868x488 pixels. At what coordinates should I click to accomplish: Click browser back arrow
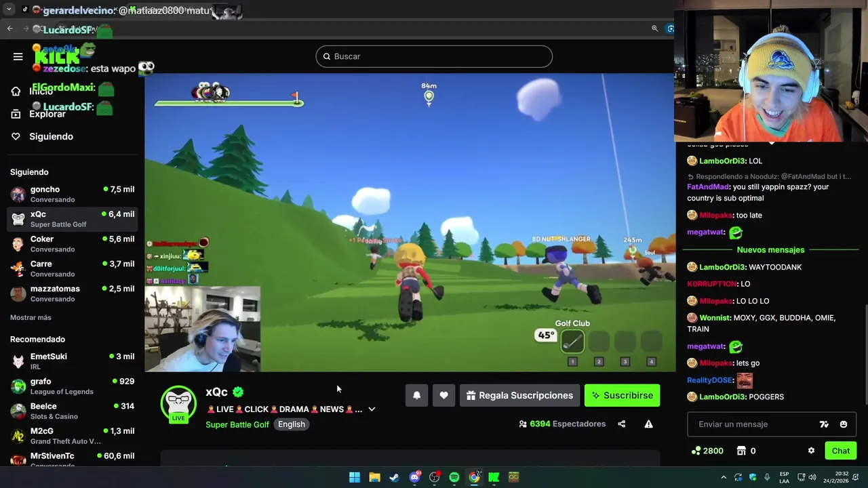pyautogui.click(x=9, y=28)
